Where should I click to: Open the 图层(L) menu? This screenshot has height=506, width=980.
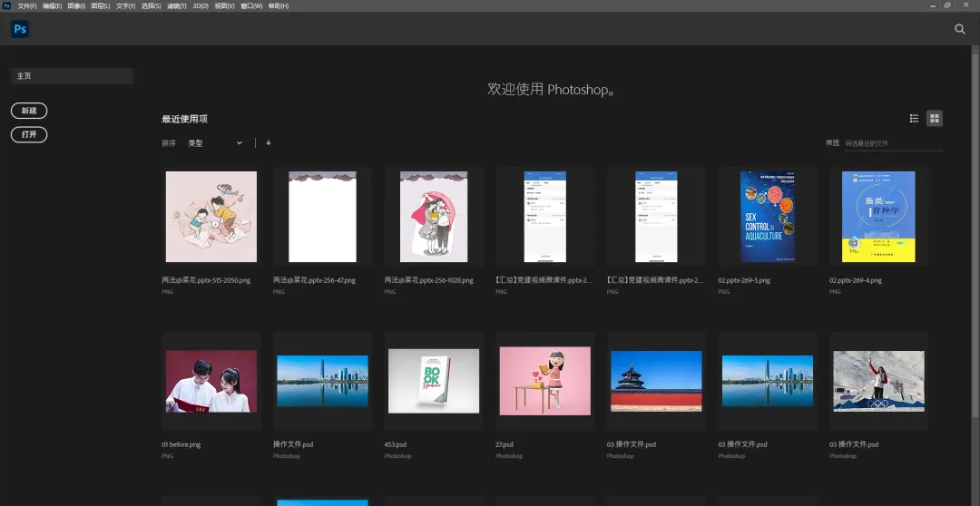pyautogui.click(x=101, y=5)
